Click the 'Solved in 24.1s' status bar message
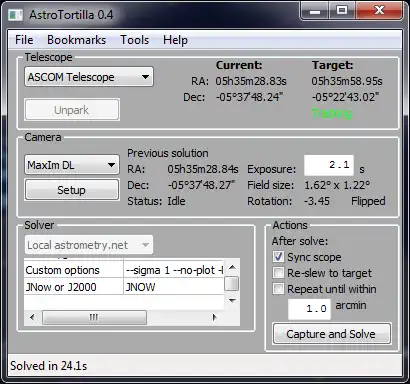Screen dimensions: 410x384 (49, 366)
